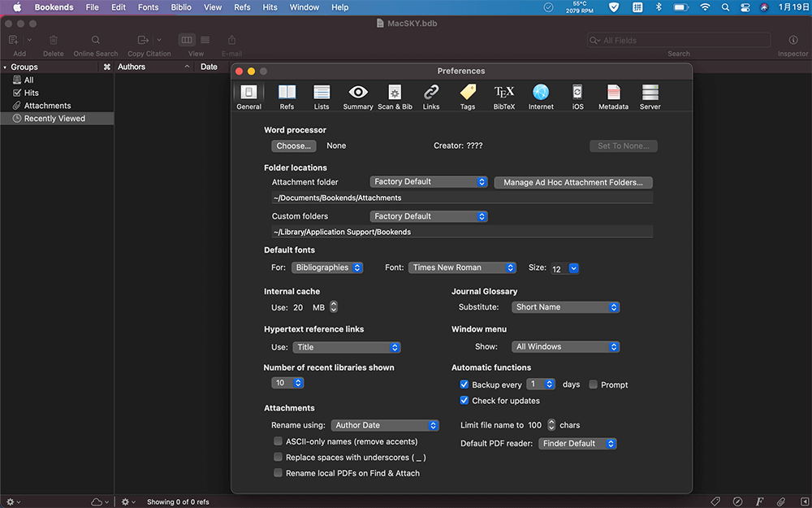
Task: Open the Refs preferences pane
Action: [x=287, y=97]
